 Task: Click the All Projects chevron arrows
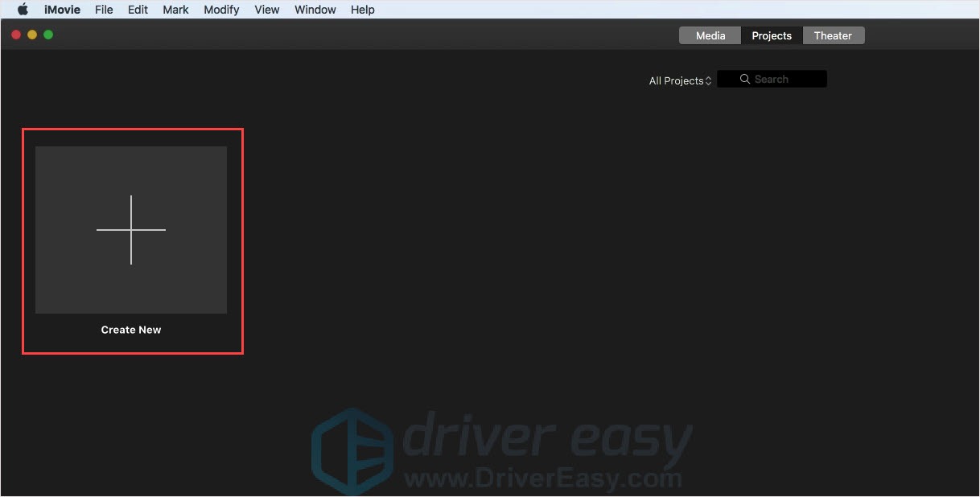coord(709,80)
